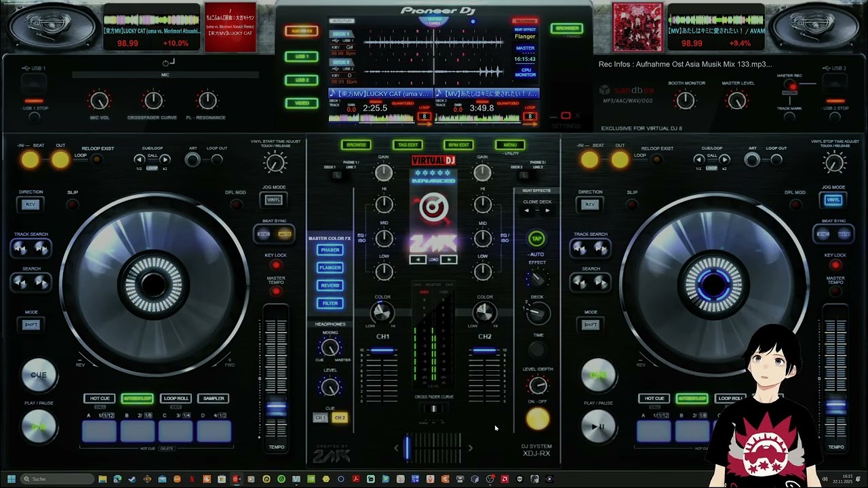Change deck 1 loop size value 8

point(425,117)
